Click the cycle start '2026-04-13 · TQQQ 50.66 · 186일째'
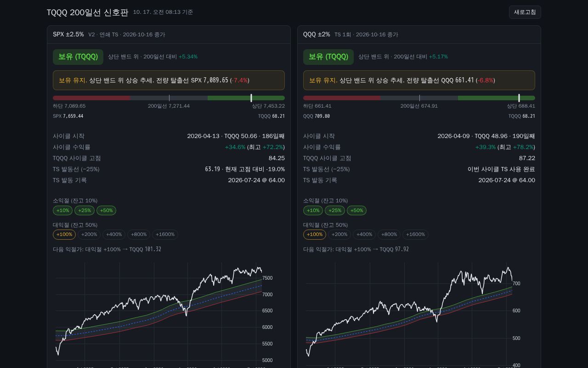The image size is (588, 368). click(236, 136)
